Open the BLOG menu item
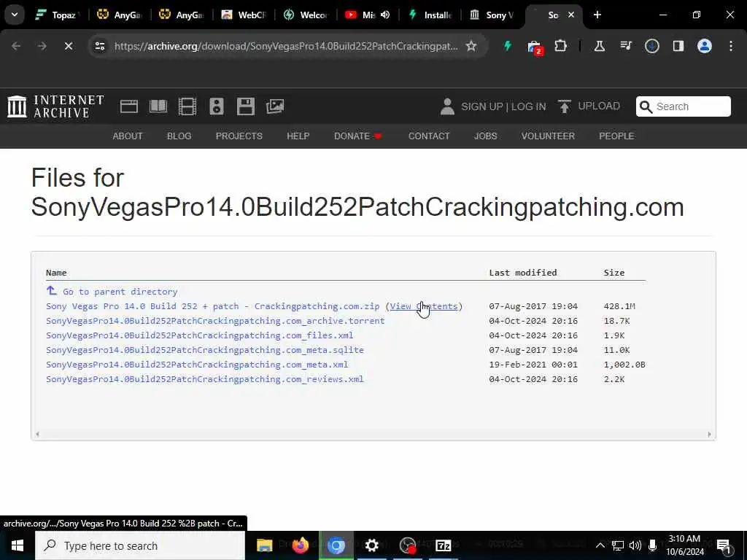Viewport: 747px width, 560px height. (179, 136)
